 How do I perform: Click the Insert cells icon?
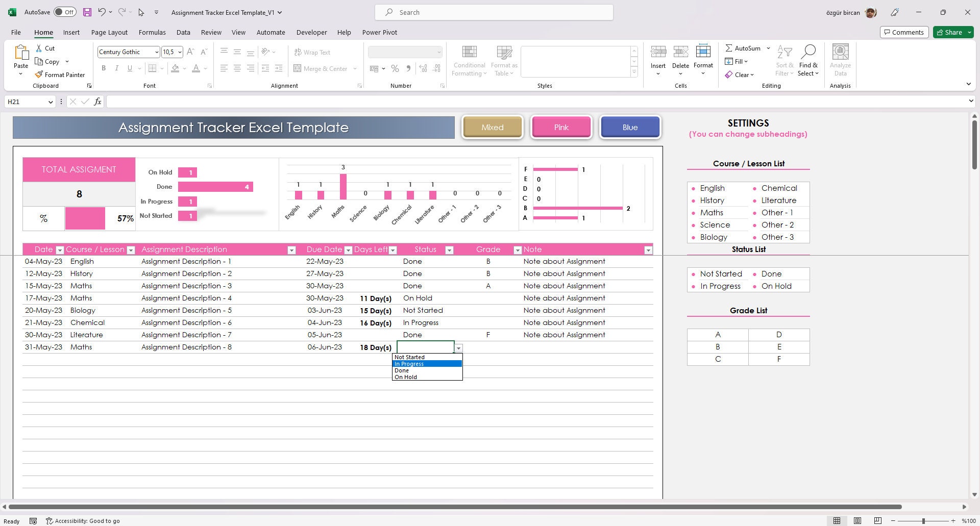point(658,52)
